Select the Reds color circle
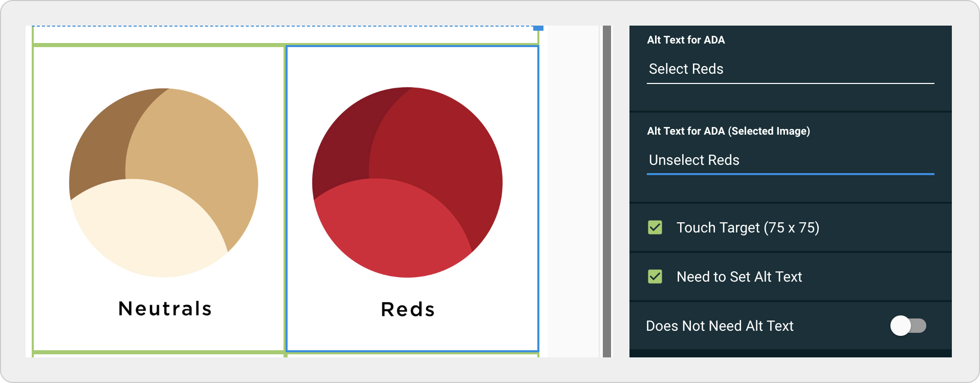Screen dimensions: 980x383 pos(407,182)
